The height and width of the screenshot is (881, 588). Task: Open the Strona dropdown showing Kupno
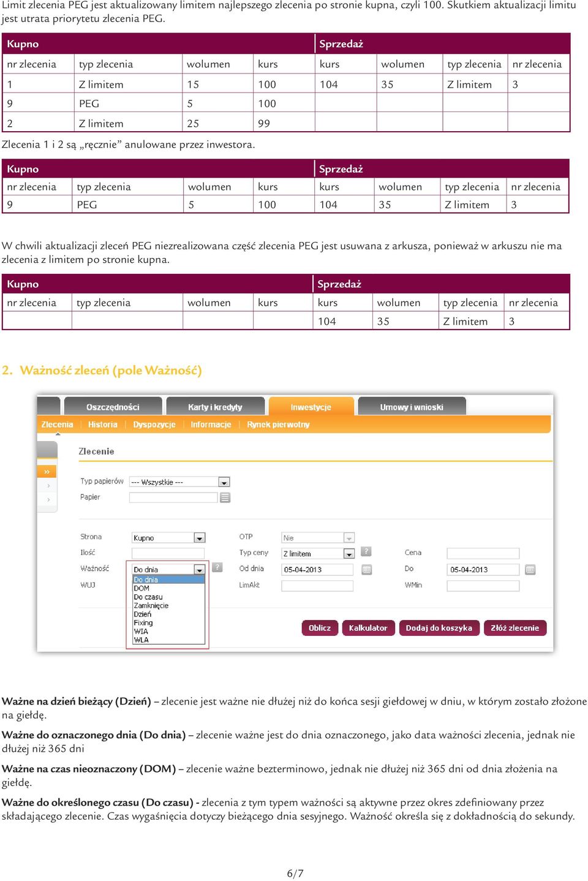[x=168, y=537]
